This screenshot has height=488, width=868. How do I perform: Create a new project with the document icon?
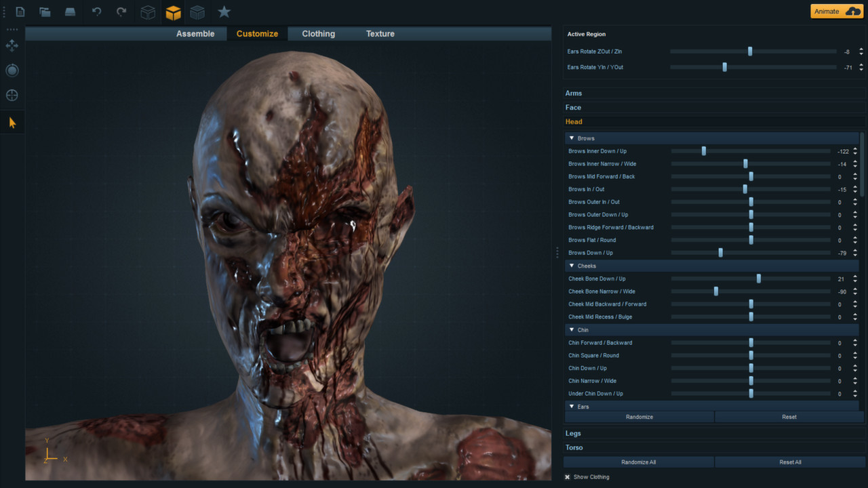[x=20, y=12]
